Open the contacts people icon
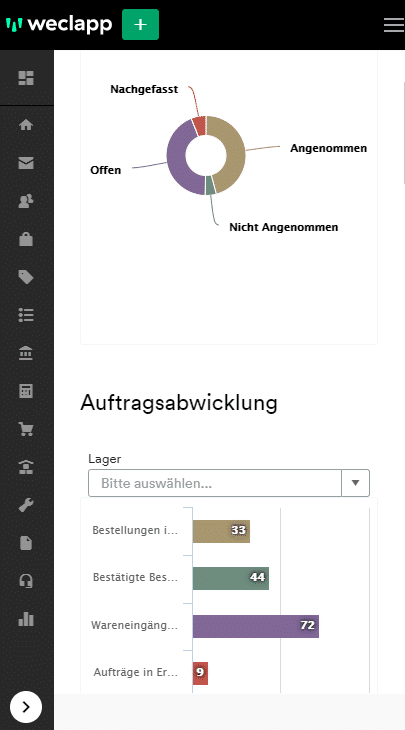Screen dimensions: 405x730 coord(26,201)
